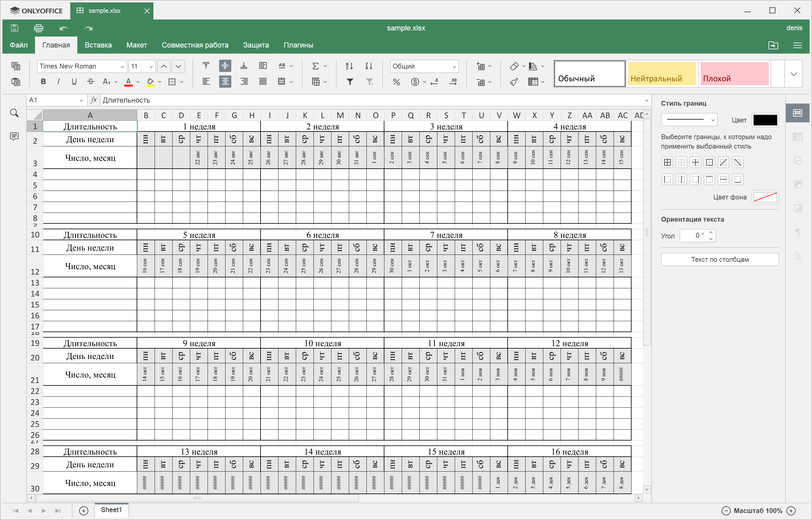Click the percent style icon
Image resolution: width=812 pixels, height=520 pixels.
click(x=397, y=82)
